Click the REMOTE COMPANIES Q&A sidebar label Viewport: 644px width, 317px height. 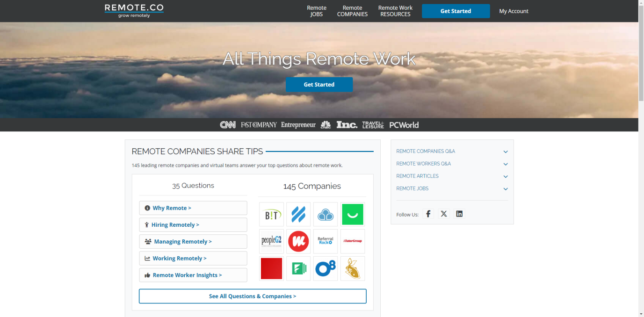pos(426,151)
